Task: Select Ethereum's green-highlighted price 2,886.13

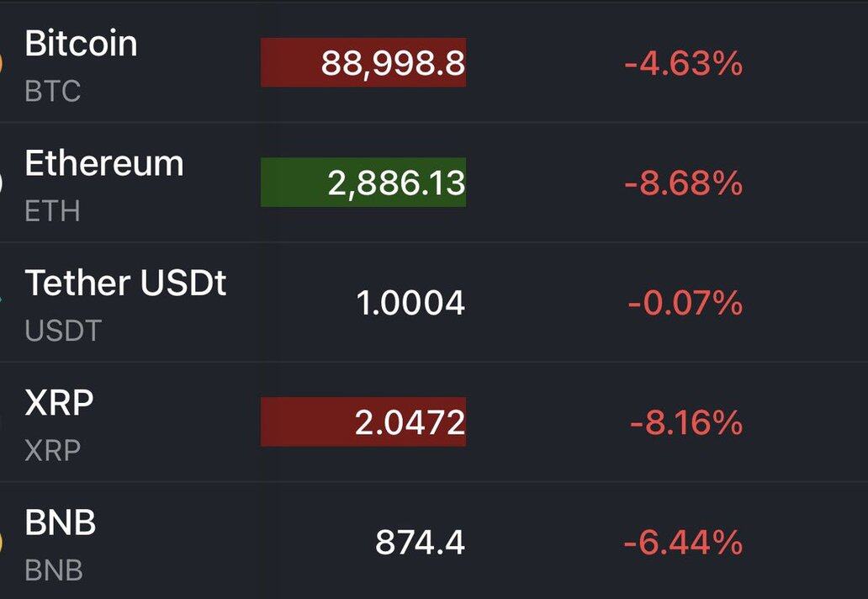Action: tap(395, 183)
